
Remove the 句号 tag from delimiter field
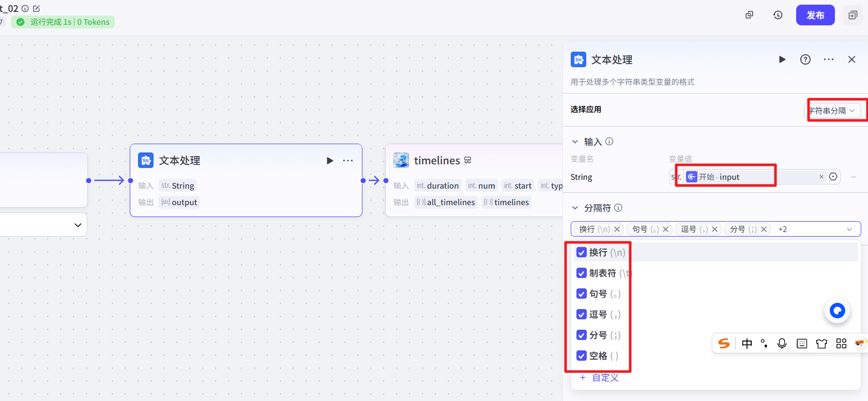click(x=665, y=229)
